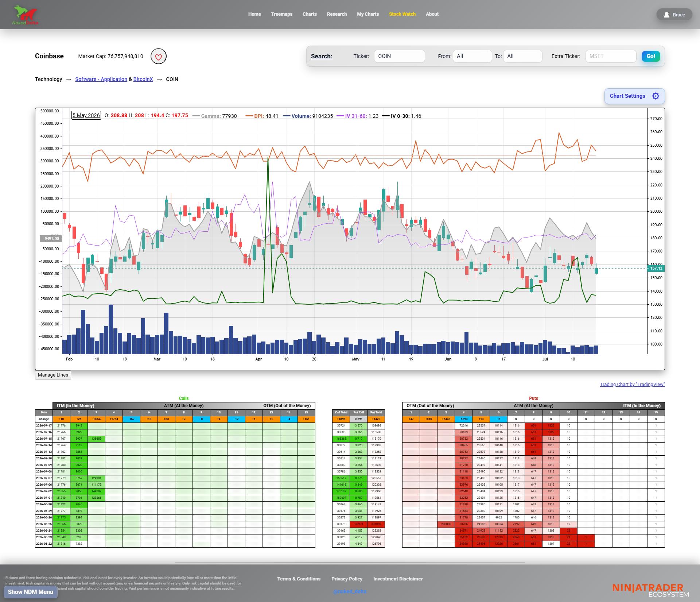This screenshot has height=602, width=700.
Task: Go to the Home page
Action: point(254,14)
